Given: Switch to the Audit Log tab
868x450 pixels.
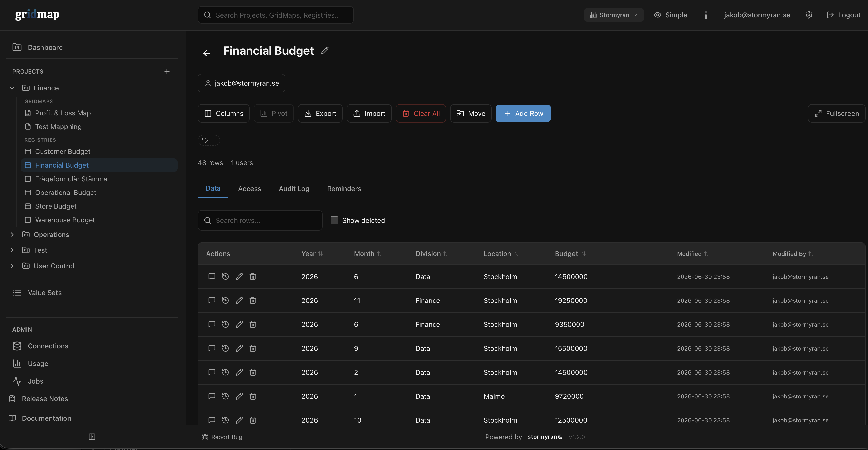Looking at the screenshot, I should click(x=294, y=189).
